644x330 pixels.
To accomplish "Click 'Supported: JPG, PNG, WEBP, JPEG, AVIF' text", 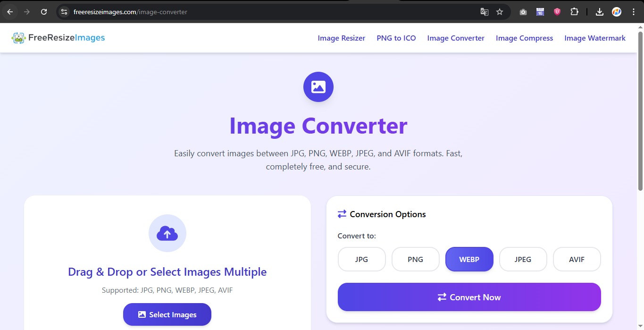I will coord(167,290).
